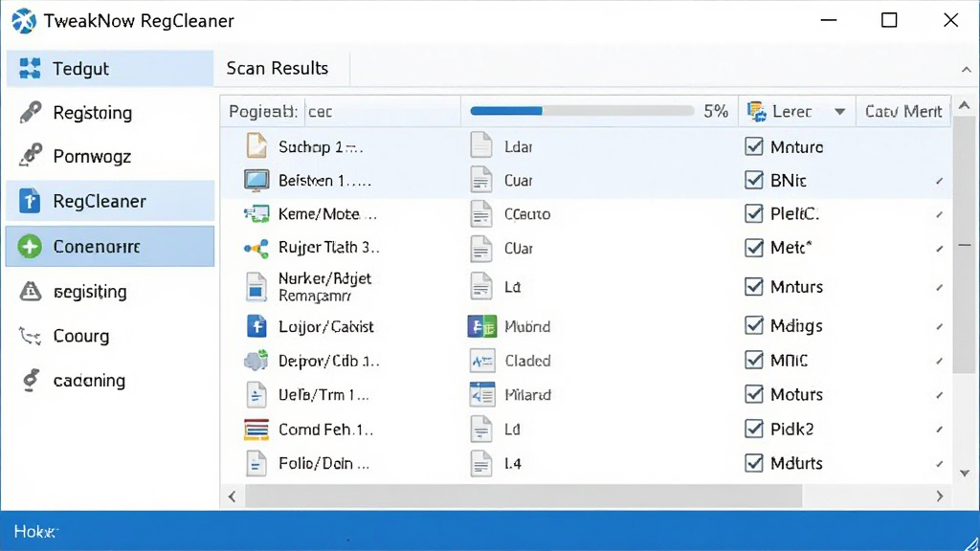
Task: Click the cadoning sidebar icon
Action: click(x=30, y=380)
